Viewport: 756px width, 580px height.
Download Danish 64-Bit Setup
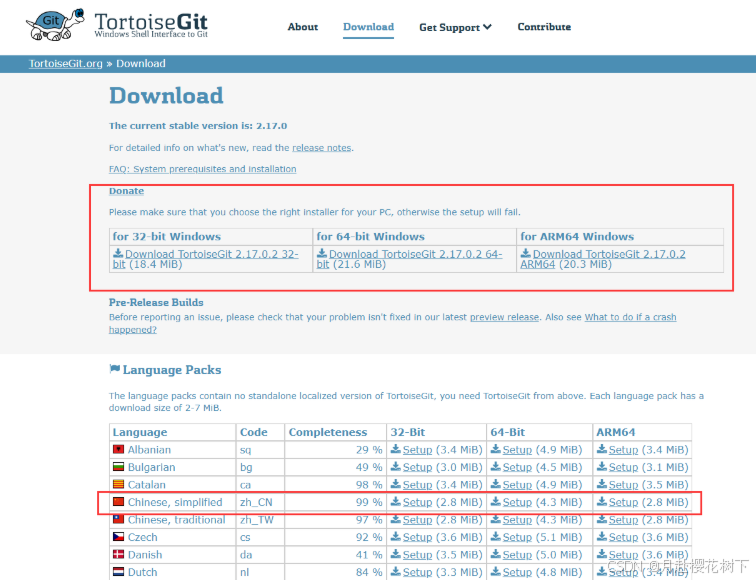(517, 555)
